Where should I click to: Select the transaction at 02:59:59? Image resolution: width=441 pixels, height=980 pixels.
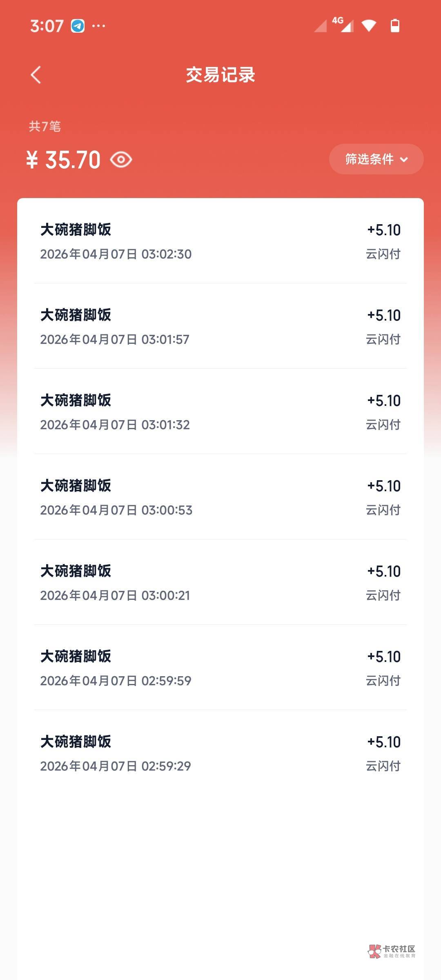coord(220,668)
